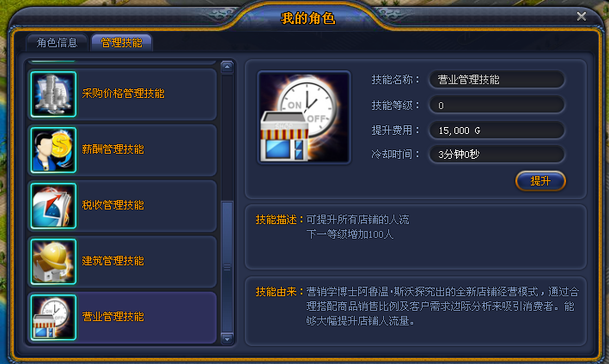Close the 我的角色 window
This screenshot has width=609, height=364.
coord(582,16)
